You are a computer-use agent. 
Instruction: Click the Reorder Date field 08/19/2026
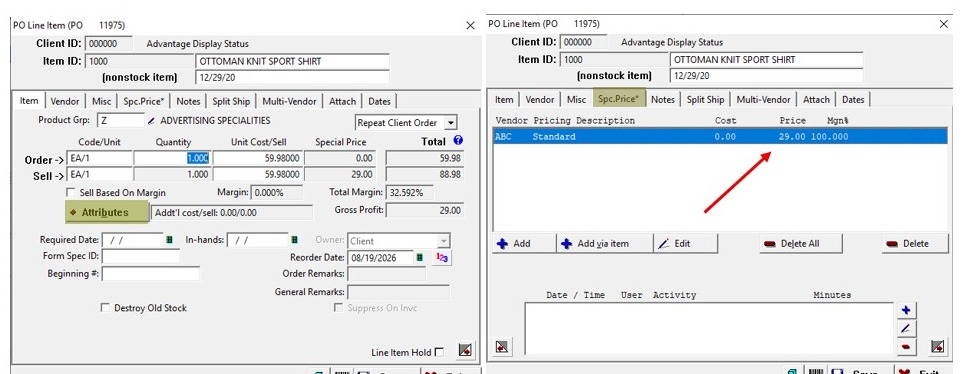tap(380, 258)
